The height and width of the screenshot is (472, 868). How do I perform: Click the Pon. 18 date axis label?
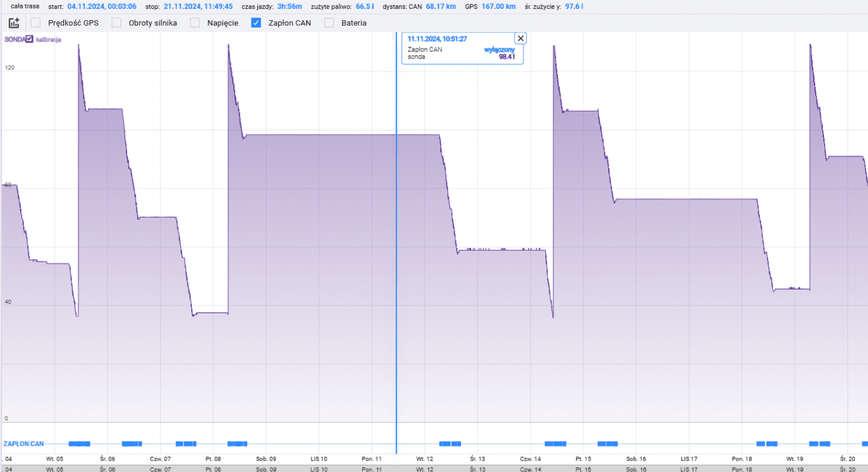[742, 459]
